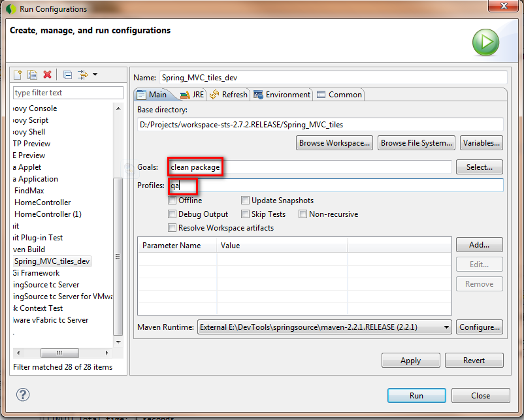Click the type filter text box
Viewport: 524px width, 420px height.
[68, 93]
